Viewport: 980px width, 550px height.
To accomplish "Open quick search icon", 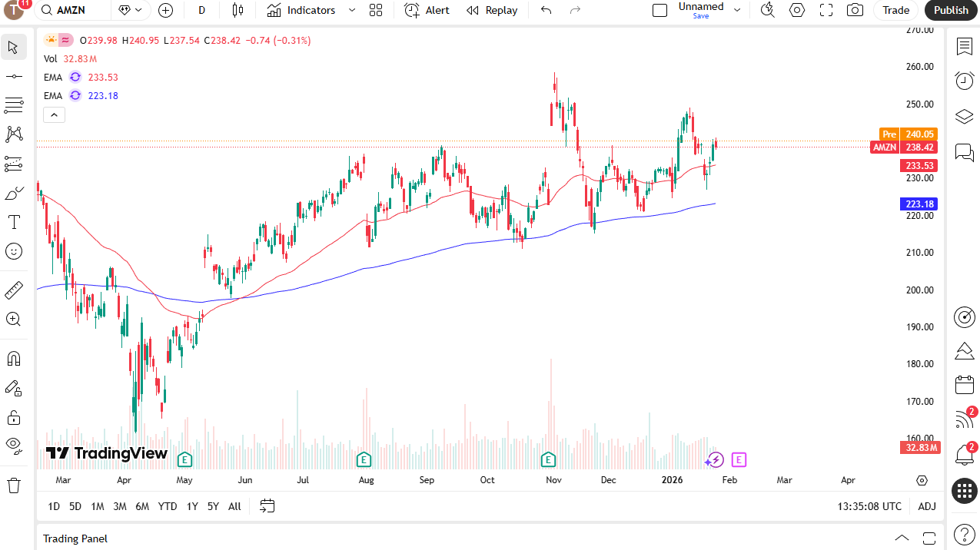I will click(767, 10).
